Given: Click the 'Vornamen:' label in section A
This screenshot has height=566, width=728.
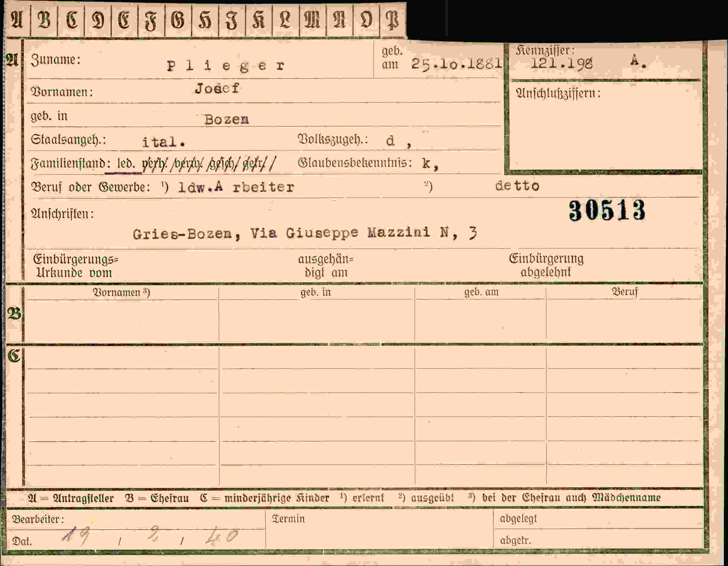Looking at the screenshot, I should click(x=62, y=92).
